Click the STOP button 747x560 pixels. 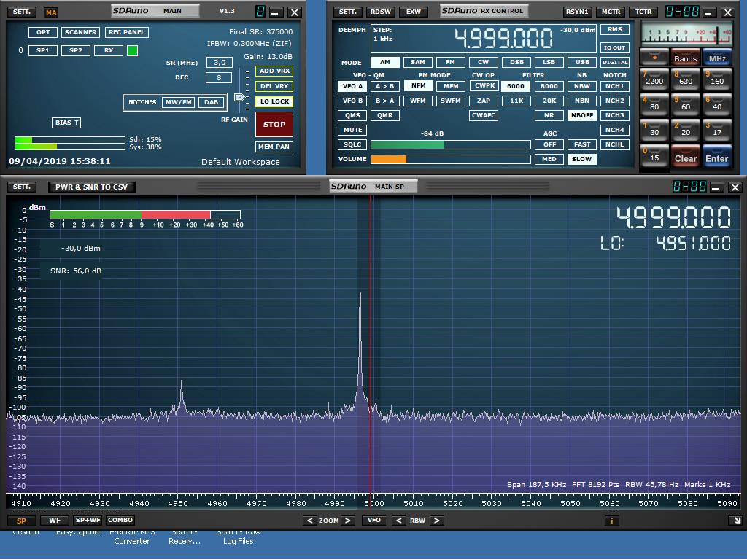tap(274, 124)
